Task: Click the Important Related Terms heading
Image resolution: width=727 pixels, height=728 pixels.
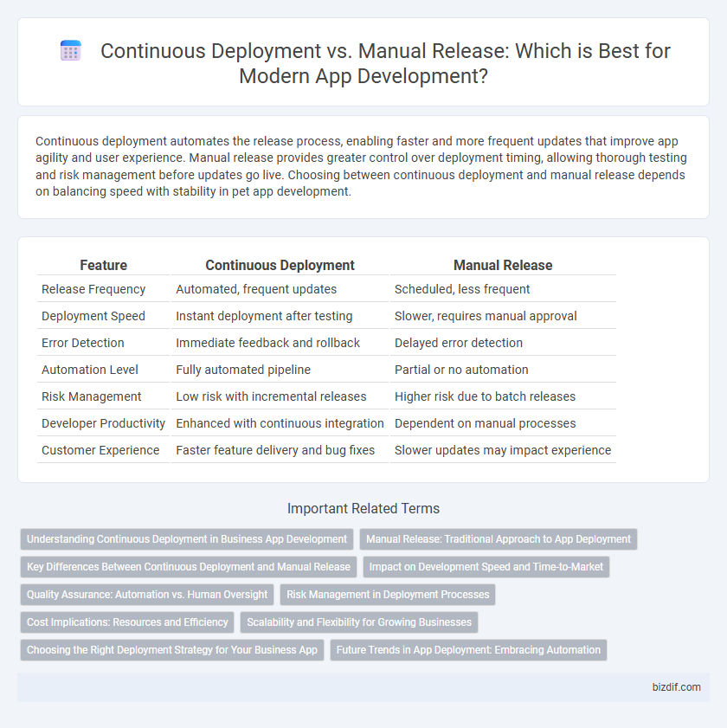Action: tap(363, 508)
